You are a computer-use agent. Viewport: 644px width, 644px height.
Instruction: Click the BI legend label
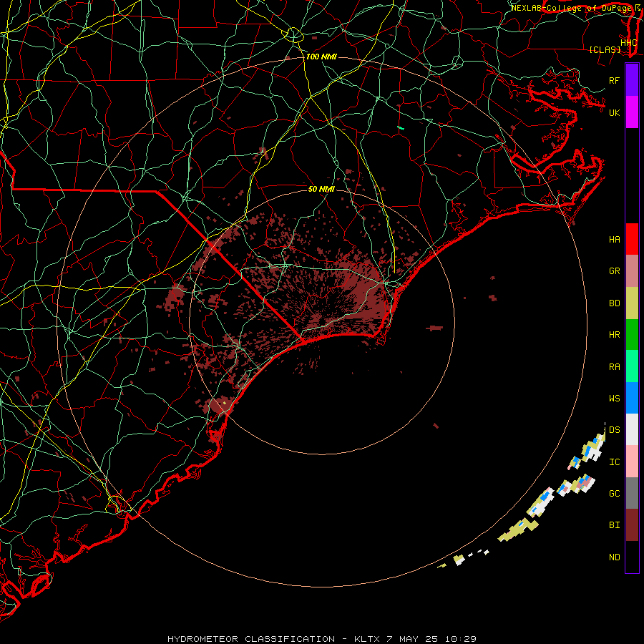coord(615,525)
